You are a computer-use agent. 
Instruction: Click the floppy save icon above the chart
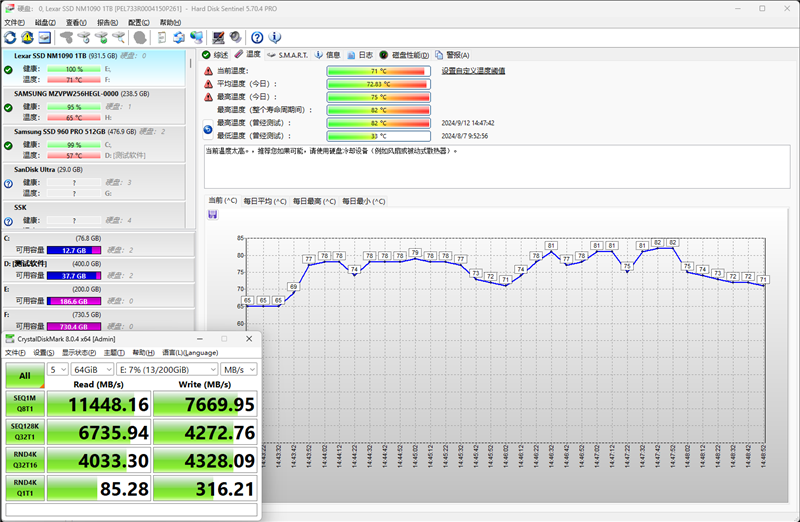pos(213,214)
